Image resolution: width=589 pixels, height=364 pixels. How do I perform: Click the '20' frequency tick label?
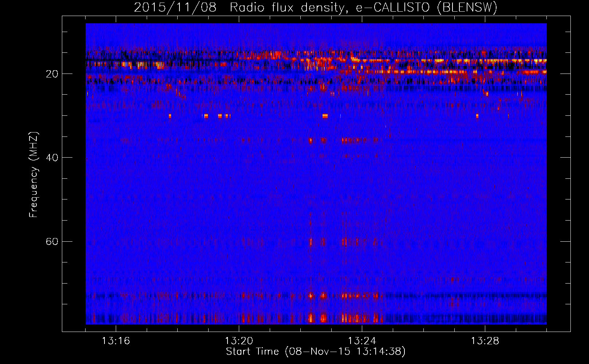pyautogui.click(x=52, y=74)
